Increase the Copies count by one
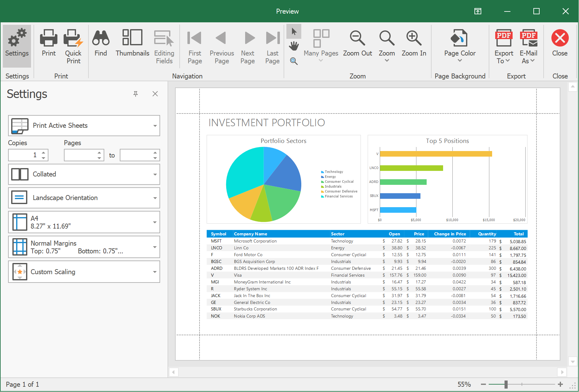Screen dimensions: 579x392 pyautogui.click(x=43, y=152)
